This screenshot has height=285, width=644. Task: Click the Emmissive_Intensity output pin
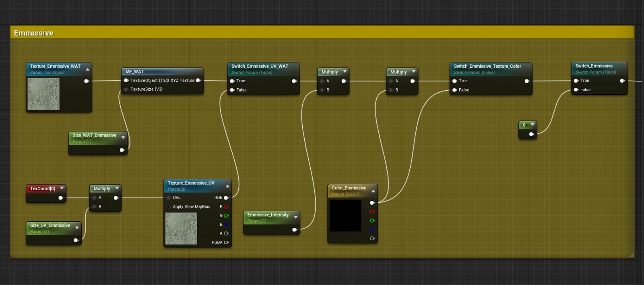pyautogui.click(x=295, y=230)
